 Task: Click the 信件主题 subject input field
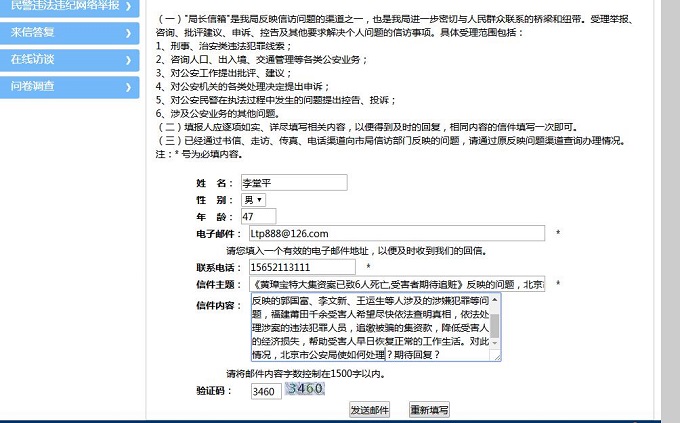[396, 285]
